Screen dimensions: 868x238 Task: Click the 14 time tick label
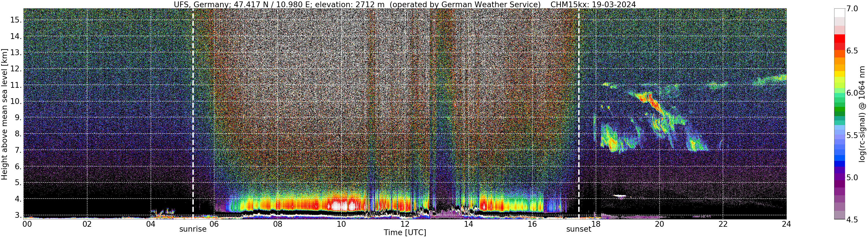pyautogui.click(x=468, y=224)
